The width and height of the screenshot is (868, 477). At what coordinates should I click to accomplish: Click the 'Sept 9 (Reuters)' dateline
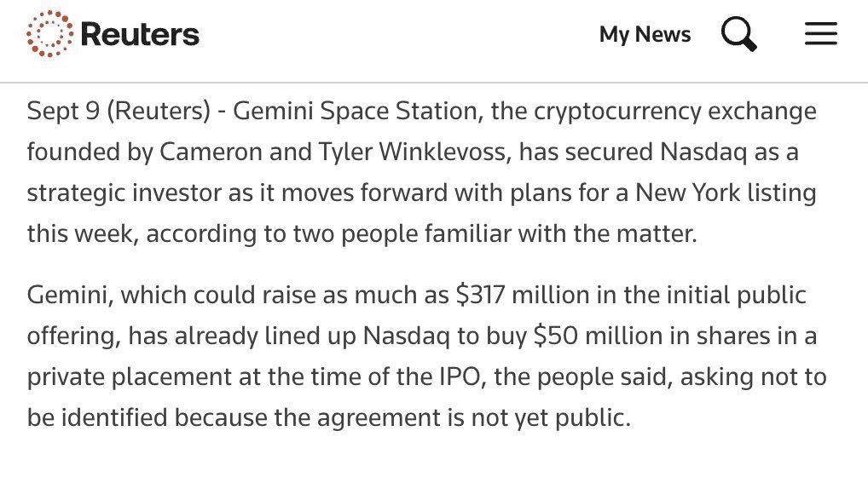(x=119, y=111)
